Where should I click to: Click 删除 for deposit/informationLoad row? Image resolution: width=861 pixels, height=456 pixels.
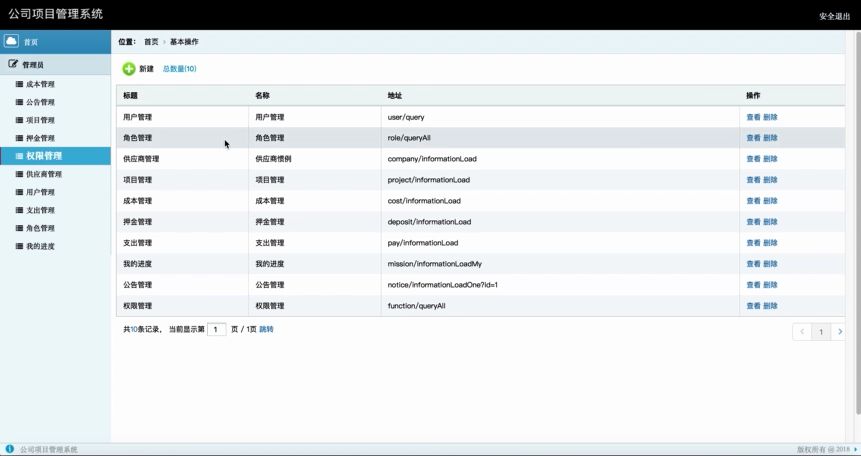pos(770,222)
